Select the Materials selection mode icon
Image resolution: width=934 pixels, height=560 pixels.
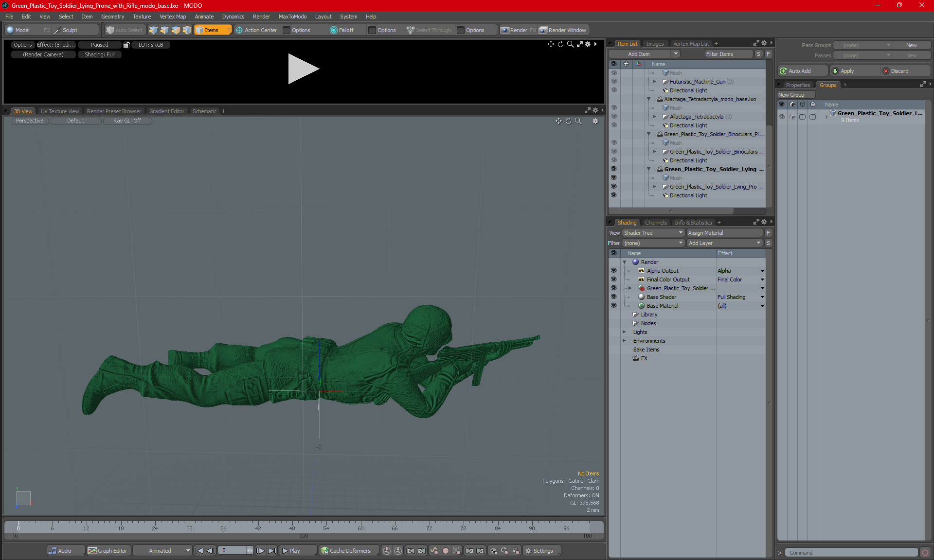(187, 30)
